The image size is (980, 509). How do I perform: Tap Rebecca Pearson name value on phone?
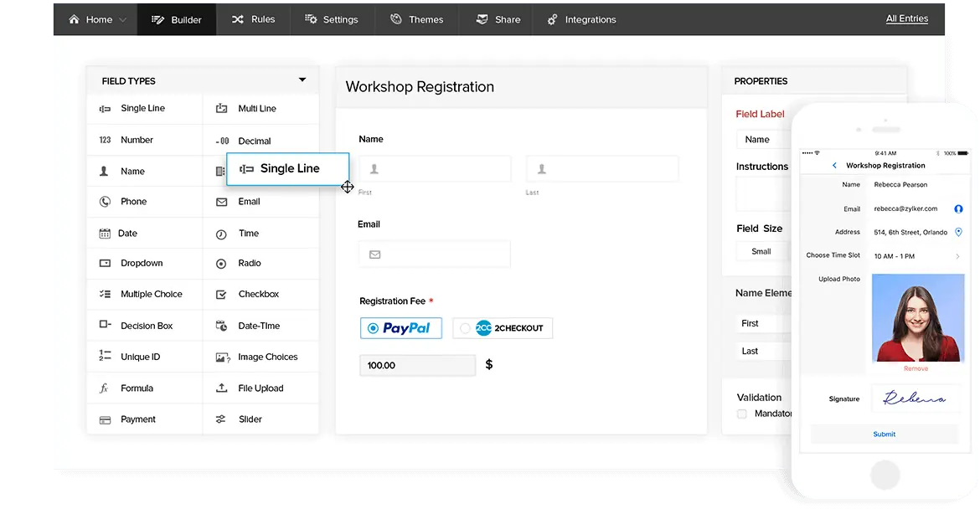(x=900, y=185)
